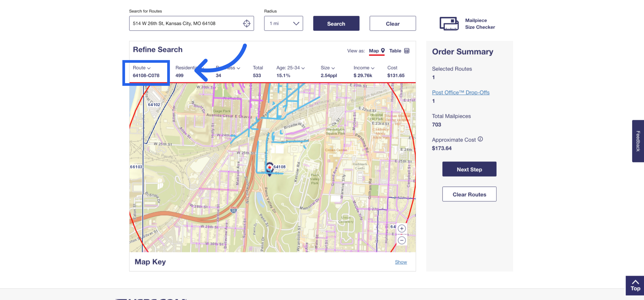The height and width of the screenshot is (300, 644).
Task: Click the Approximate Cost info icon
Action: (480, 139)
